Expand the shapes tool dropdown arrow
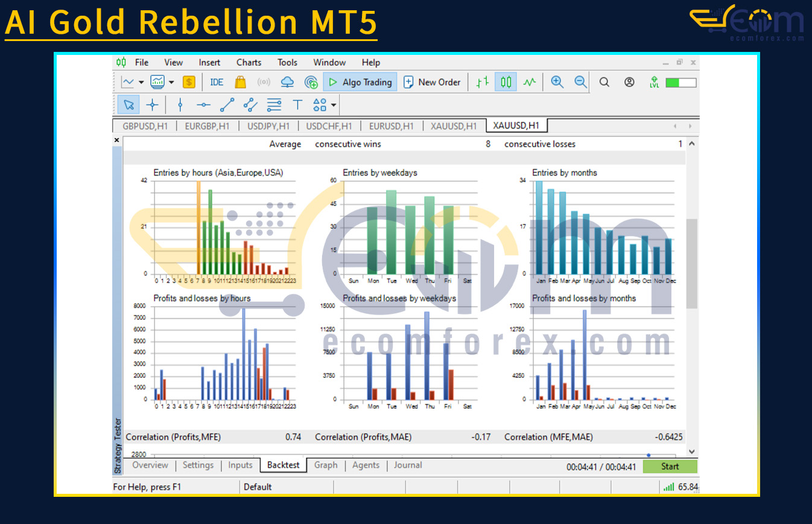The height and width of the screenshot is (524, 812). (x=333, y=105)
